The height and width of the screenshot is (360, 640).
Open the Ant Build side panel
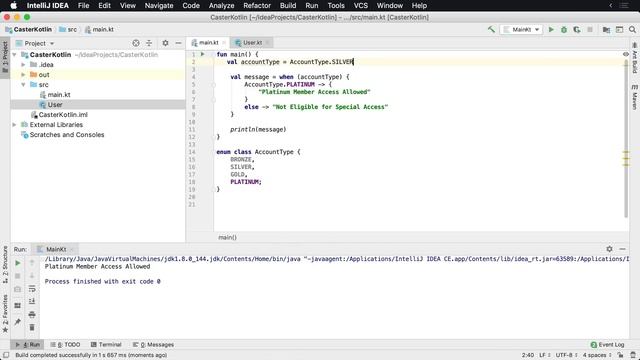(635, 58)
